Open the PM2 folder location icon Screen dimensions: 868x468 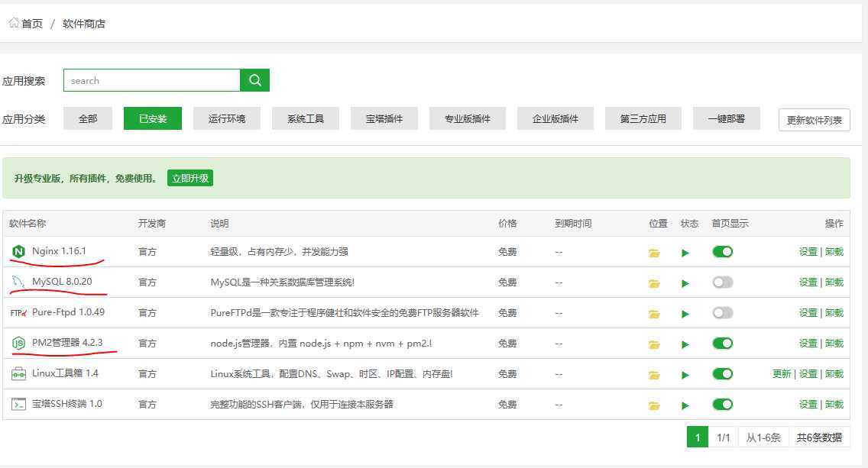pos(654,344)
